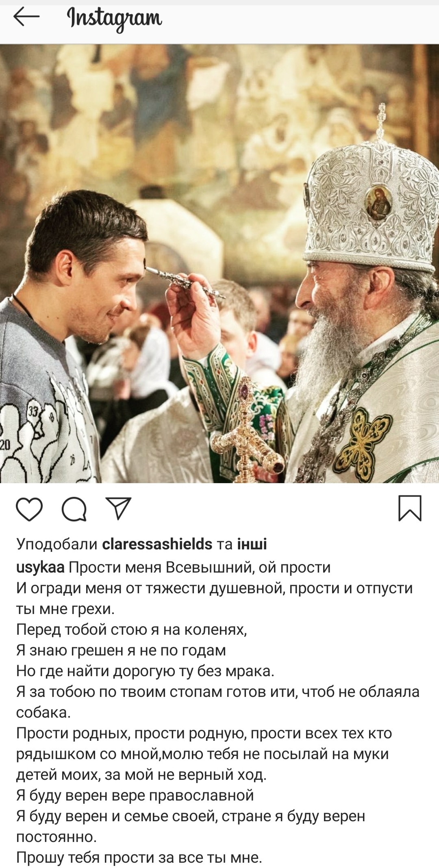The image size is (439, 868).
Task: Click the line 'детей моих, за мой не верный ход.'
Action: coord(141,775)
